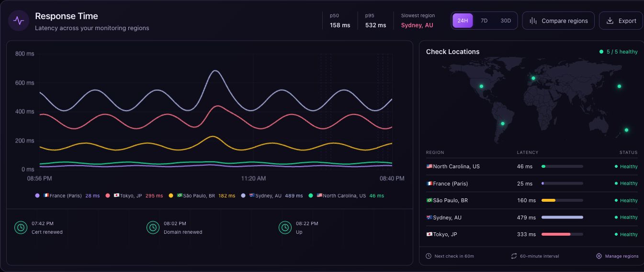Click the 479 ms latency value
This screenshot has height=272, width=644.
tap(526, 218)
